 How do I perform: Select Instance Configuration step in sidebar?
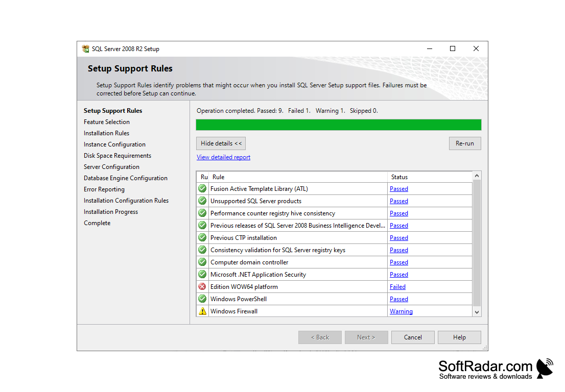(114, 144)
